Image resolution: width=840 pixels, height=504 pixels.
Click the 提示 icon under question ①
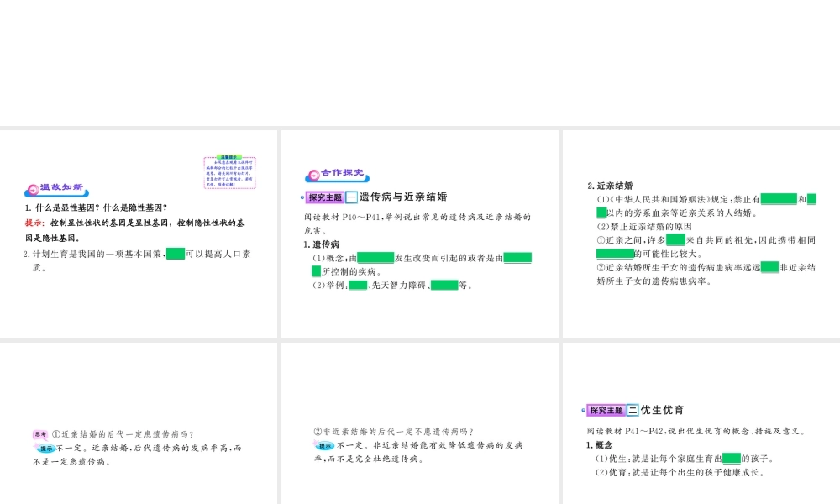pyautogui.click(x=45, y=449)
